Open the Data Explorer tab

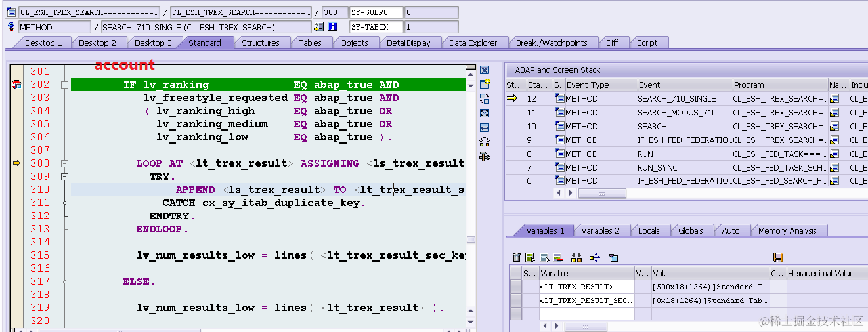pyautogui.click(x=473, y=43)
